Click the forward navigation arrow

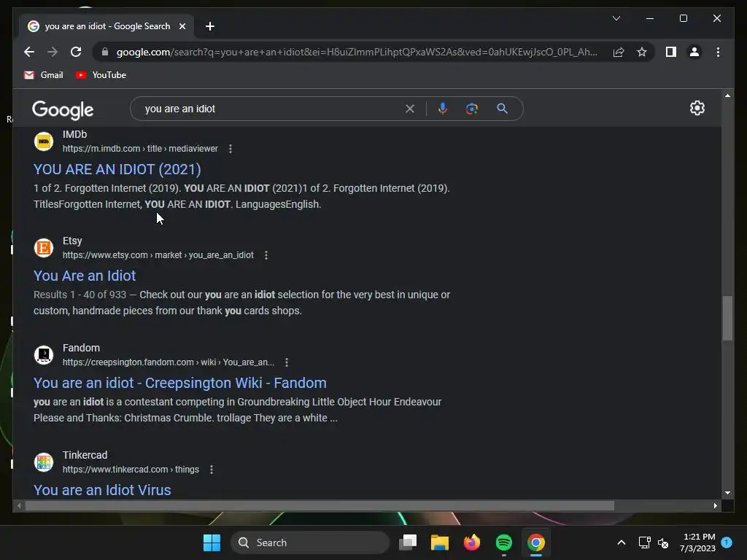pyautogui.click(x=53, y=52)
